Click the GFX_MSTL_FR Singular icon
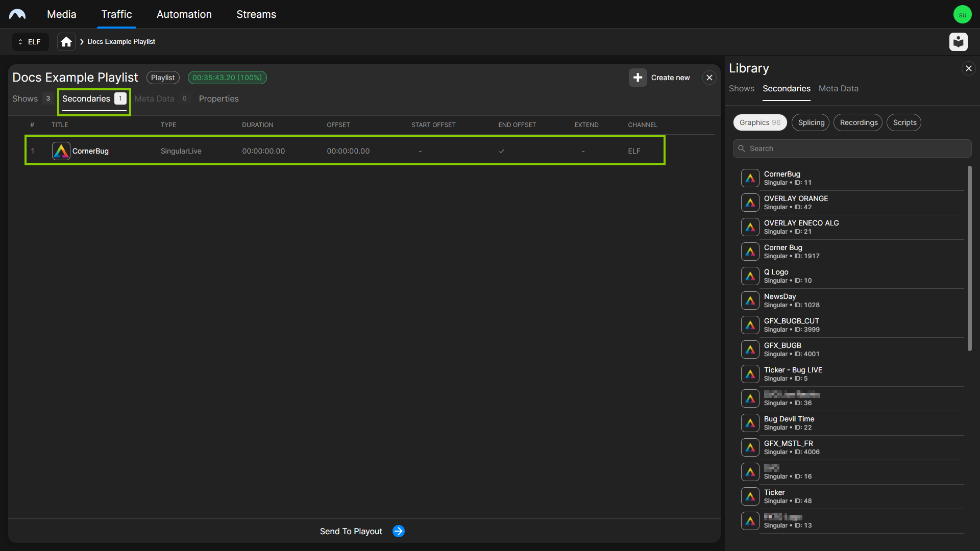The width and height of the screenshot is (980, 551). pos(748,447)
